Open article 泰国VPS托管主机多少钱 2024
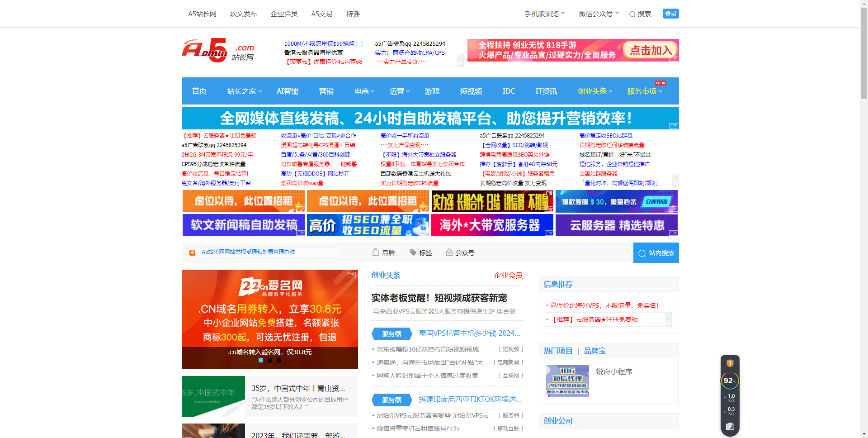The height and width of the screenshot is (438, 868). click(x=470, y=333)
